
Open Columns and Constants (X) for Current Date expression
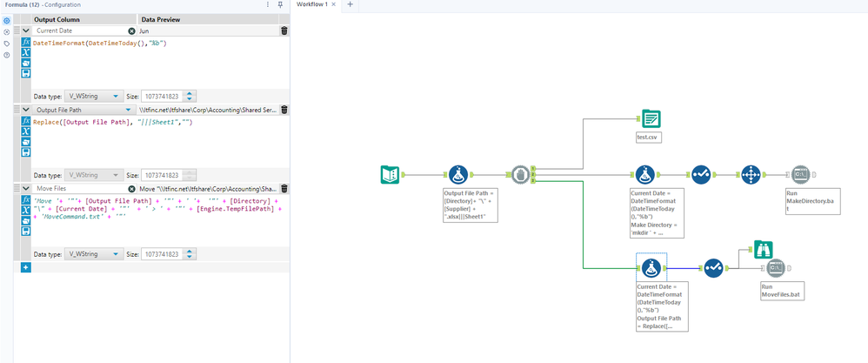25,52
